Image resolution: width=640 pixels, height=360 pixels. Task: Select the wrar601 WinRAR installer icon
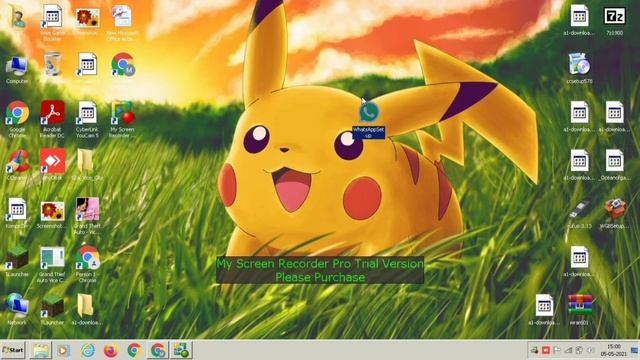[x=580, y=309]
